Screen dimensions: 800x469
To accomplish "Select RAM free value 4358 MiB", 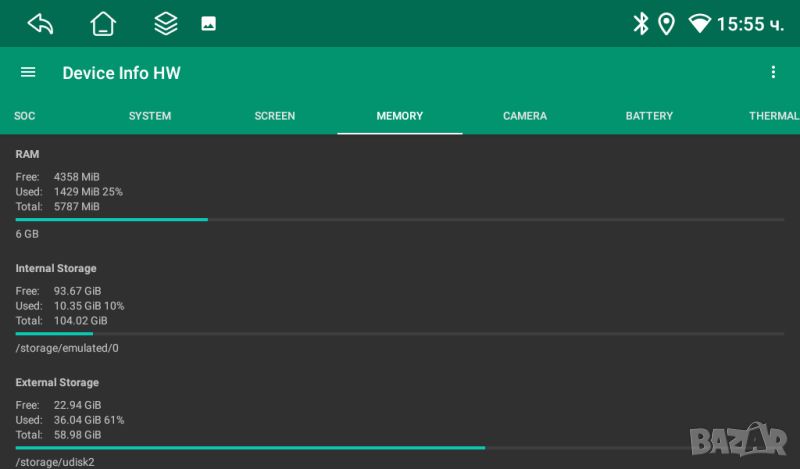I will [77, 177].
